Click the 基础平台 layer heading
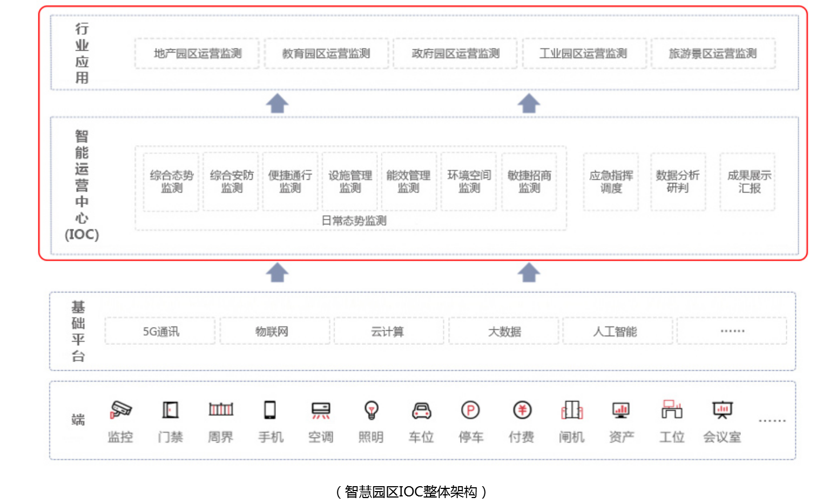Viewport: 823px width, 504px height. 78,331
